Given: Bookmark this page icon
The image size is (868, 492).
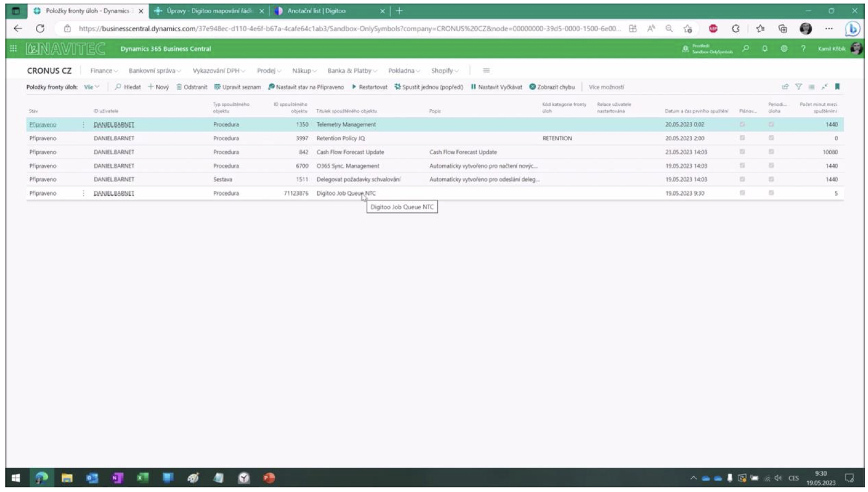Looking at the screenshot, I should click(837, 87).
